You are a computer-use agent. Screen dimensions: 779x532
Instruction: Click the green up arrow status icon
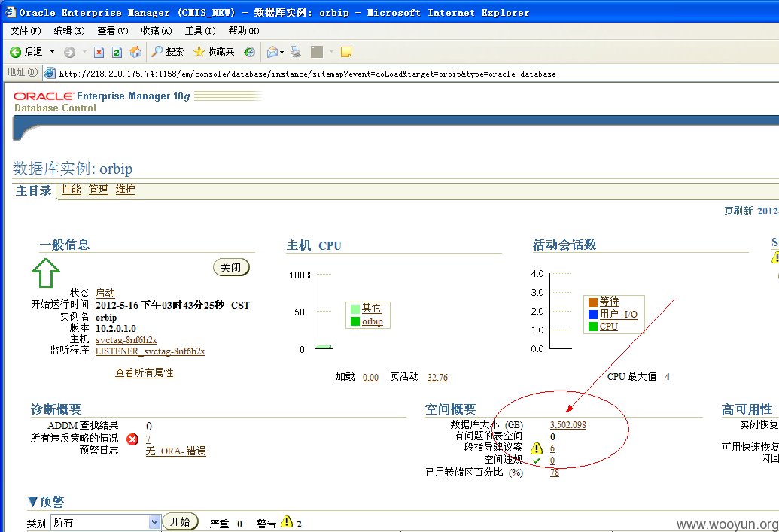tap(46, 272)
